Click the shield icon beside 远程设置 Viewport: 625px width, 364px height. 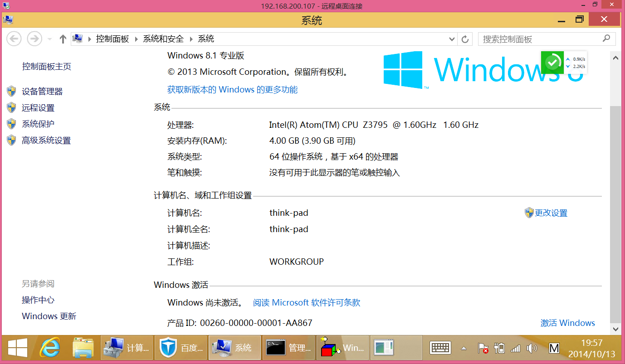12,107
